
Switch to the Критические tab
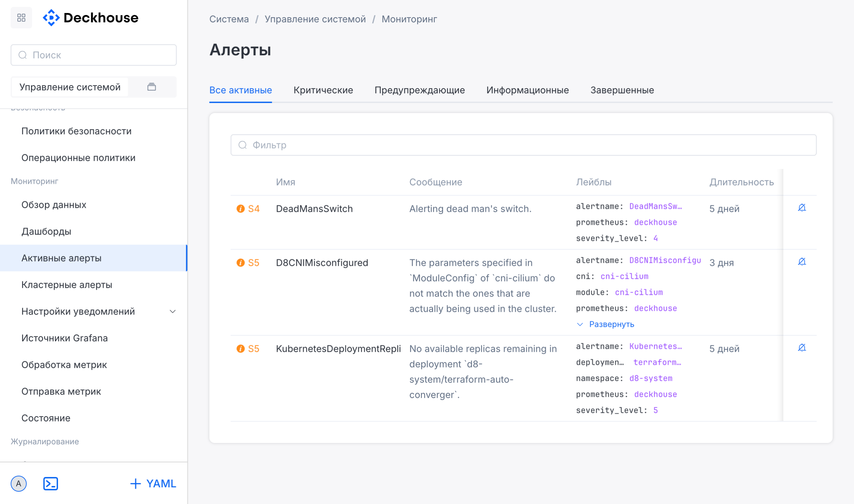tap(323, 90)
